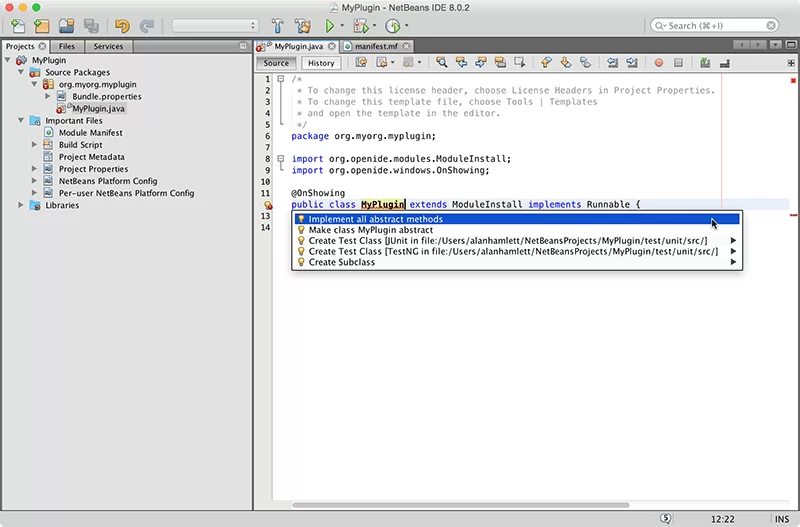The height and width of the screenshot is (527, 800).
Task: Click the Save All icon
Action: point(91,26)
